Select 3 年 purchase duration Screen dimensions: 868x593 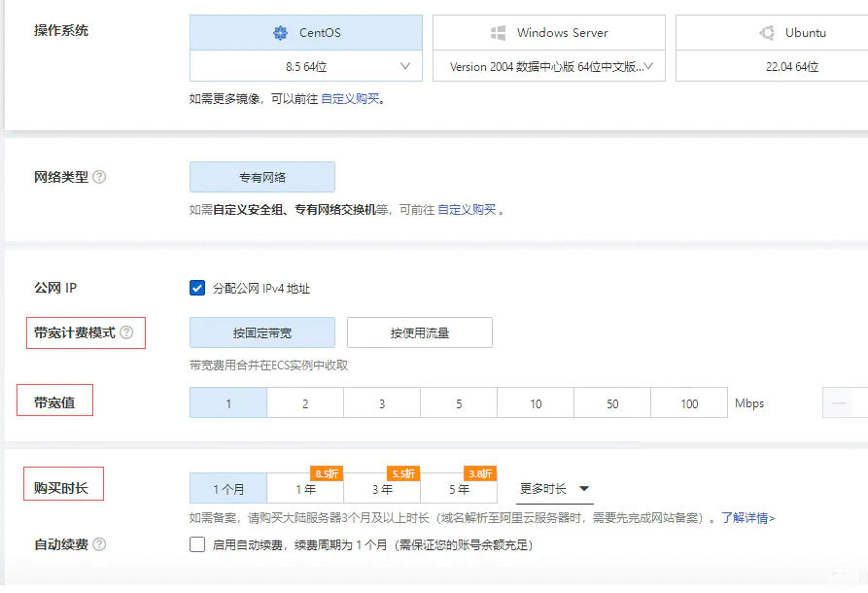click(382, 489)
